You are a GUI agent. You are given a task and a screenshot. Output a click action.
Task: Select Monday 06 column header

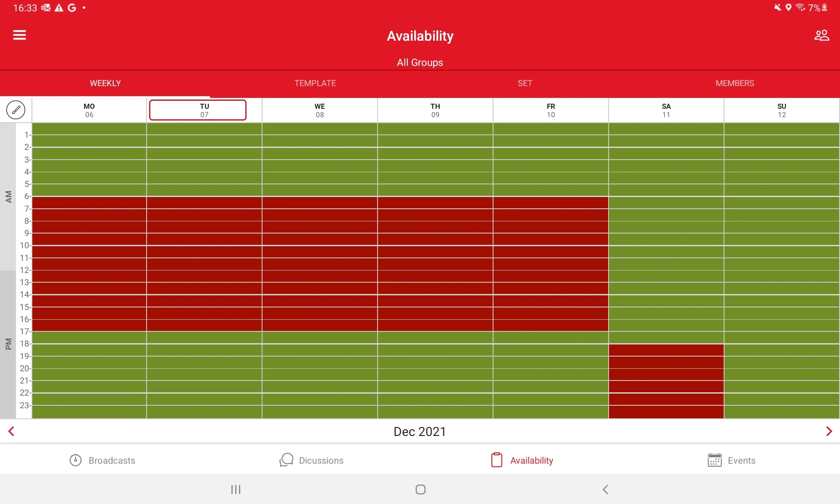point(89,110)
